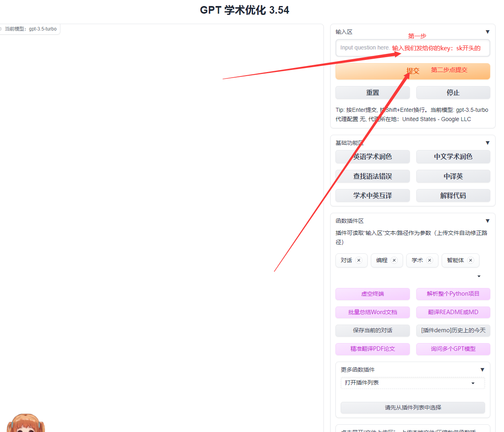The image size is (504, 432).
Task: Launch the 虚空终端 plugin
Action: [x=372, y=294]
